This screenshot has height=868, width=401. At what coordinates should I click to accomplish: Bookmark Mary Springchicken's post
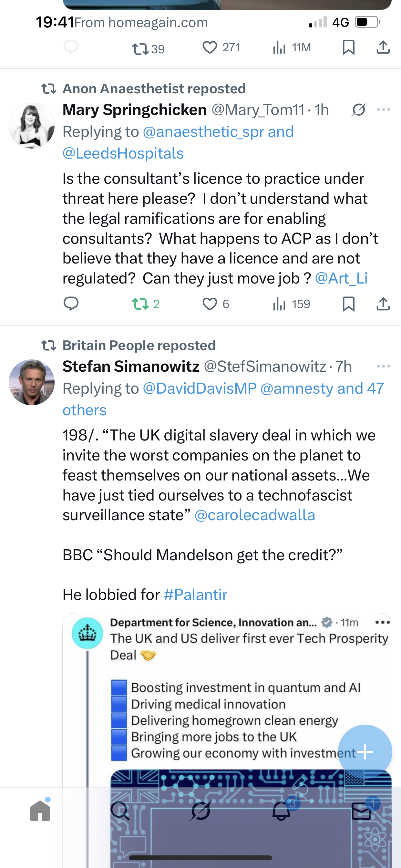click(348, 304)
